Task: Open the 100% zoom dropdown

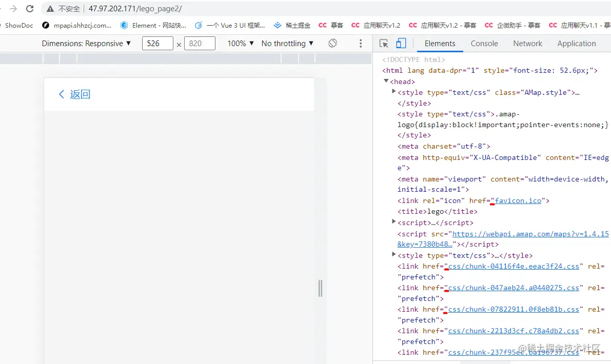Action: [x=241, y=44]
